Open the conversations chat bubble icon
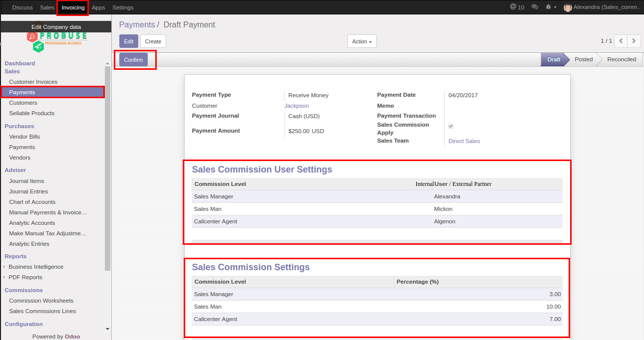Screen dimensions: 644x340 pos(535,7)
